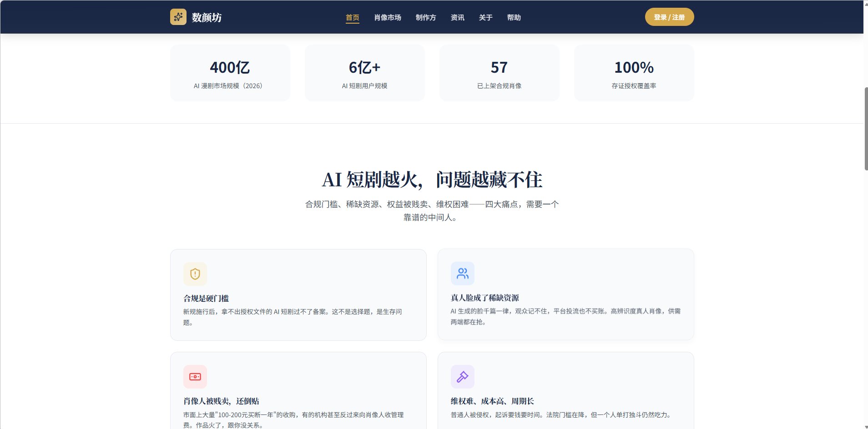The width and height of the screenshot is (868, 429).
Task: Open the 首页 nav tab
Action: (353, 17)
